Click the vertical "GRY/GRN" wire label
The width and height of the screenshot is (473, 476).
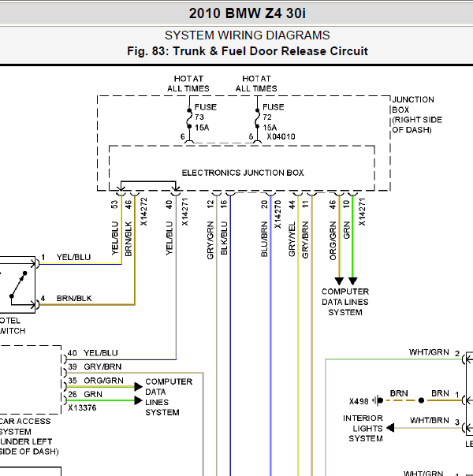tap(210, 240)
